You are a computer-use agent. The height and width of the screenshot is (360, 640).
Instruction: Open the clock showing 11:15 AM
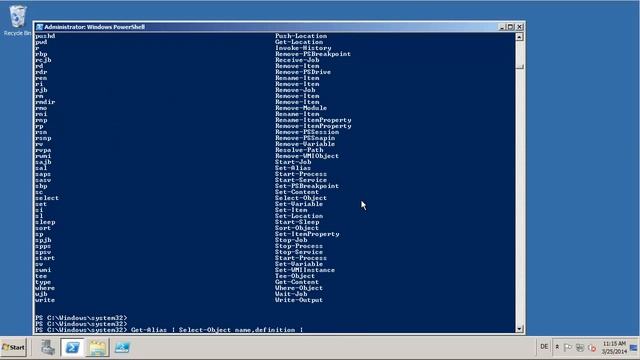pyautogui.click(x=614, y=347)
